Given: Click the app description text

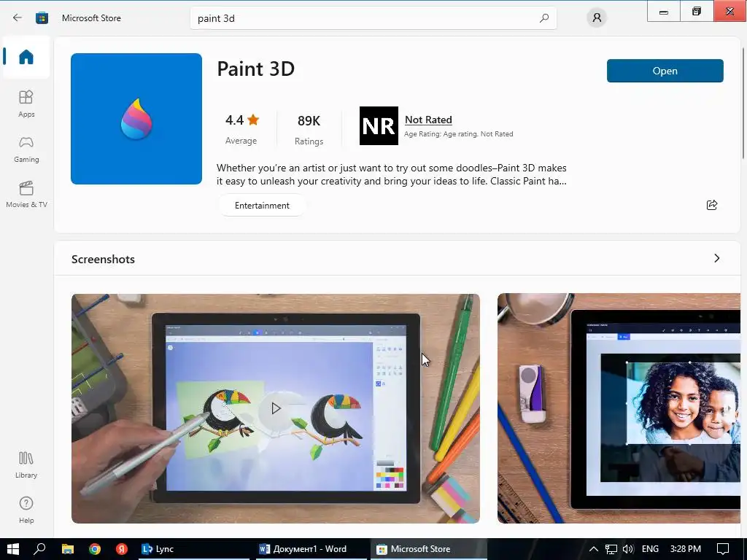Looking at the screenshot, I should [392, 174].
